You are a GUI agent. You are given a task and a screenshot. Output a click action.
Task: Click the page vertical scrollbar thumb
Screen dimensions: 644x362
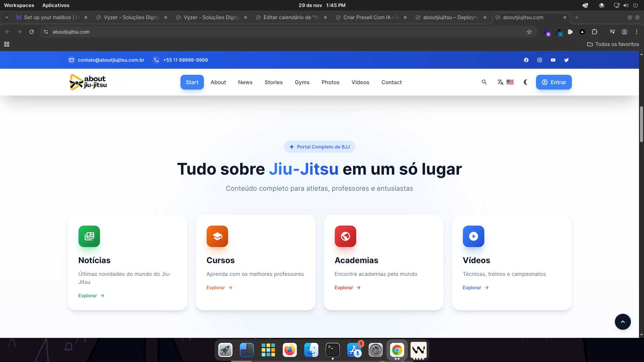click(641, 124)
